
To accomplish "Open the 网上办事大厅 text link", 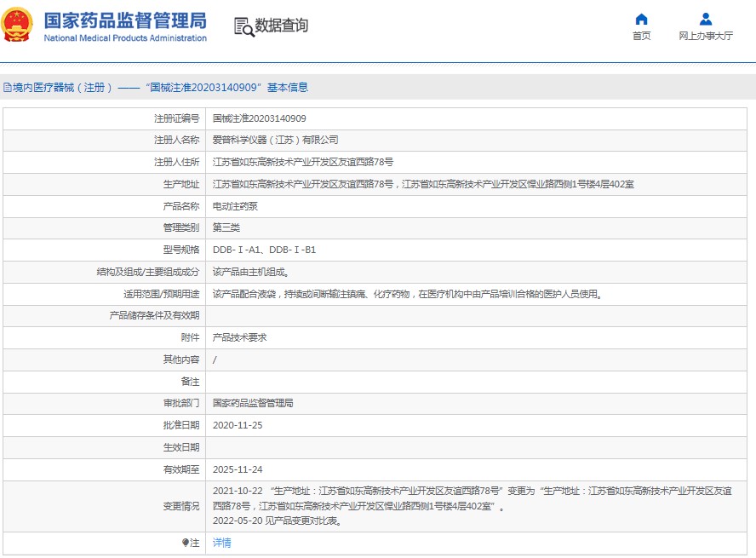I will (x=705, y=36).
